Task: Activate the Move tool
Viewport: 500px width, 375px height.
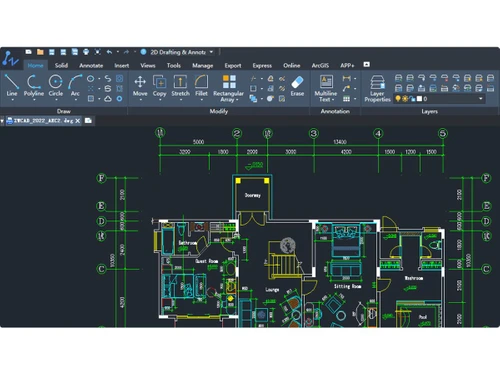Action: [140, 85]
